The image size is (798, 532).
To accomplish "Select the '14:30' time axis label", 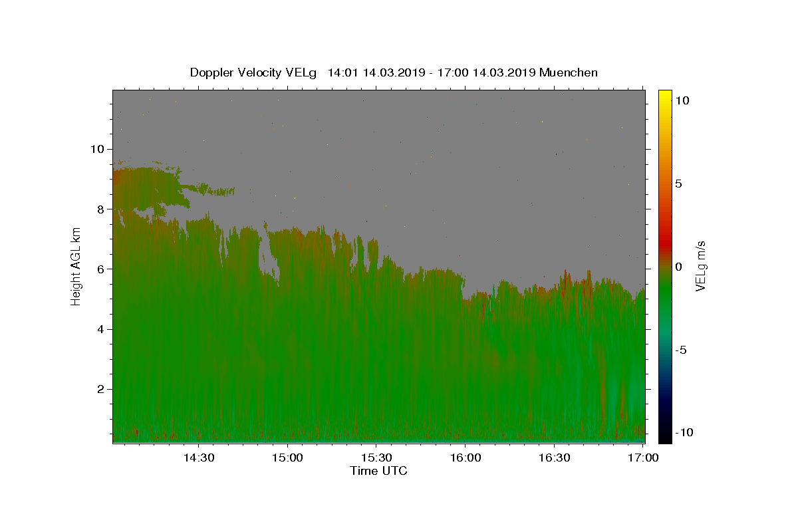I will 198,458.
